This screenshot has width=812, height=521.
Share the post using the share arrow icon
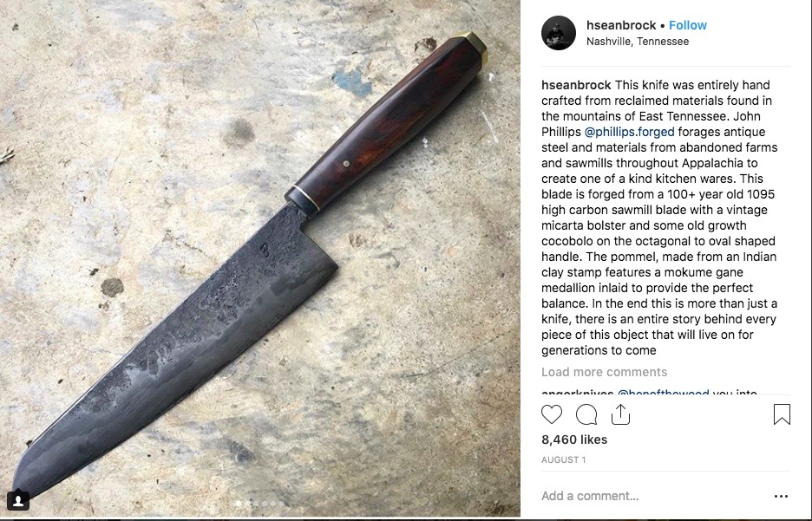click(x=620, y=414)
